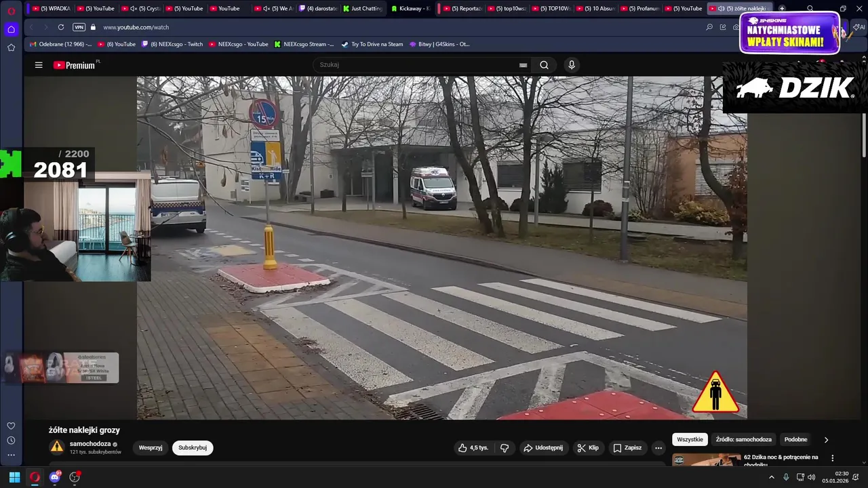Open samochodoza channel name link
The image size is (868, 488).
[x=90, y=444]
